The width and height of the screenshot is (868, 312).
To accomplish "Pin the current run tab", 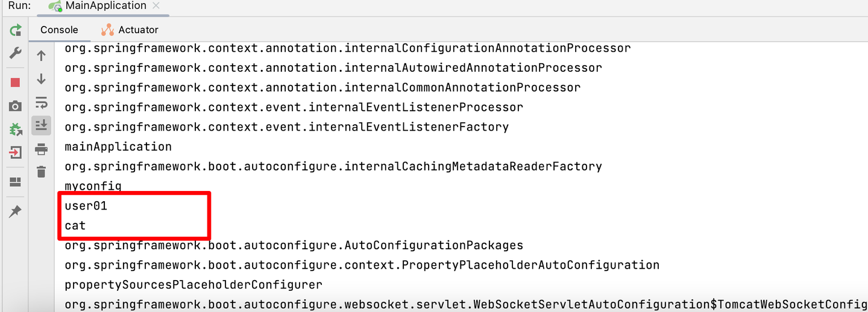I will [16, 211].
